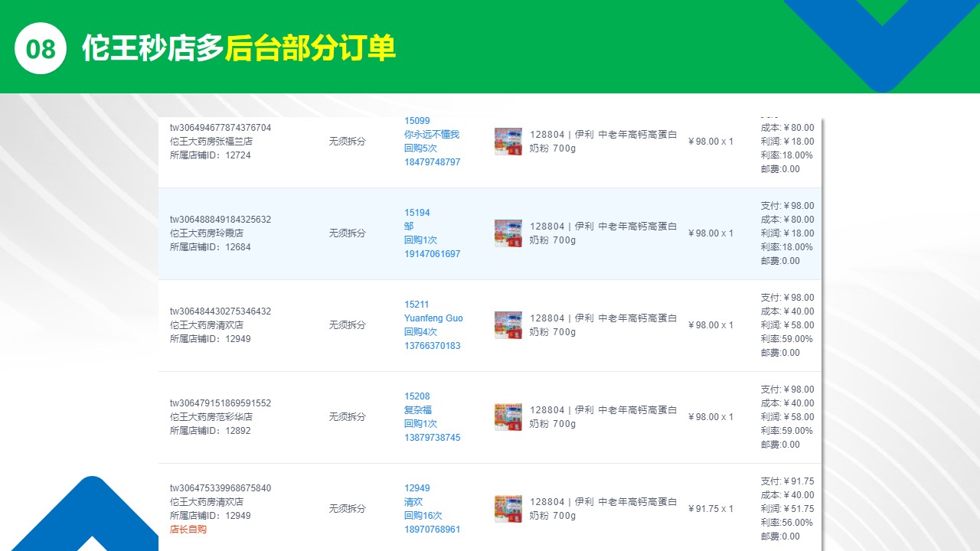The height and width of the screenshot is (551, 980).
Task: Select 无须拆分 in the 范彩华店 row
Action: (x=348, y=417)
